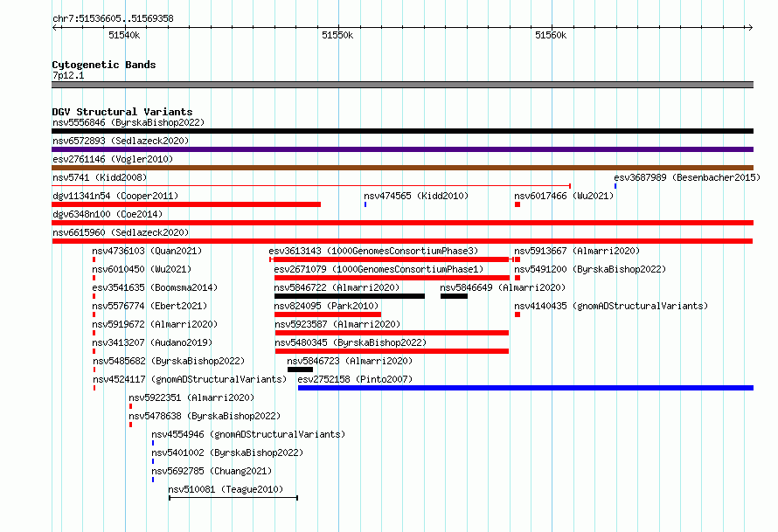Select the thin black nsv510081 variant span
This screenshot has width=778, height=532.
coord(233,498)
